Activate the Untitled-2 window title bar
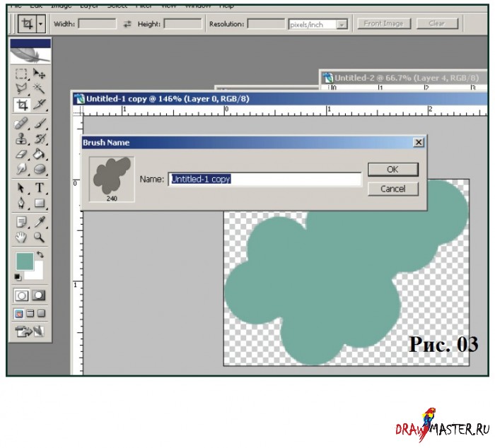Screen dimensions: 495x448 pos(404,78)
